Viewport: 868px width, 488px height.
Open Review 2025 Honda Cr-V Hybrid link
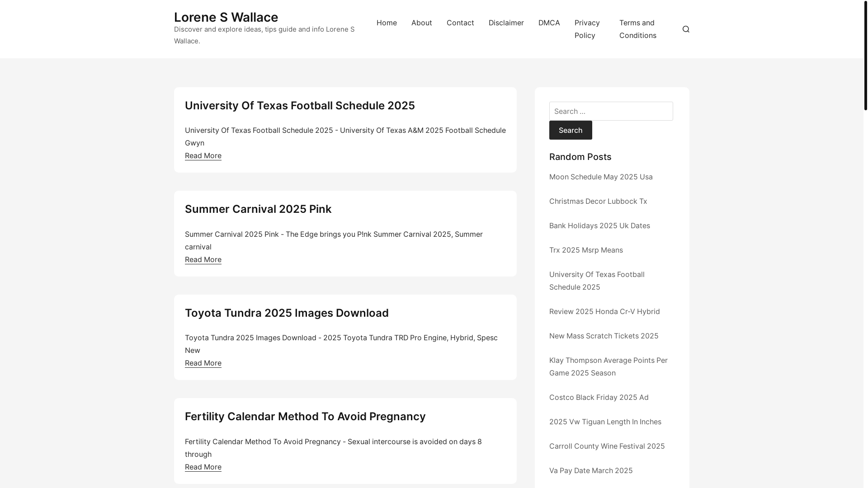[x=604, y=311]
